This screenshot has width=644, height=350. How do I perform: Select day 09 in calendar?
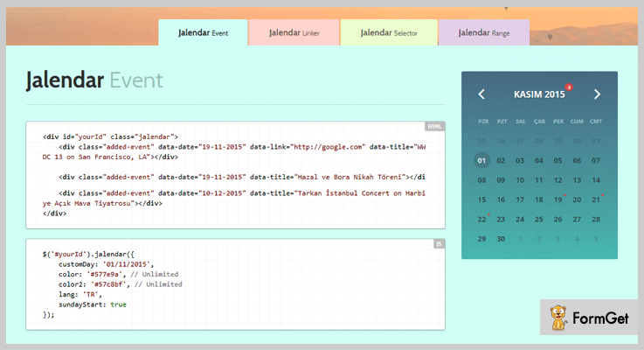click(x=501, y=180)
